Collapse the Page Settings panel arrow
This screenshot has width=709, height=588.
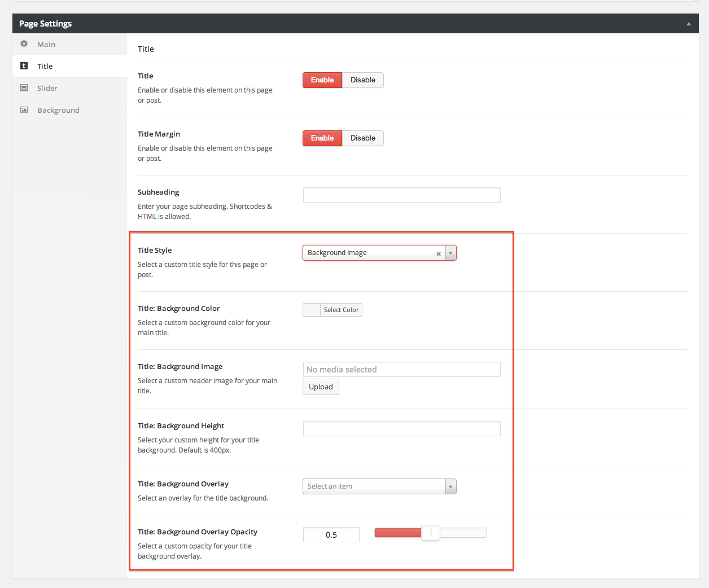tap(688, 24)
